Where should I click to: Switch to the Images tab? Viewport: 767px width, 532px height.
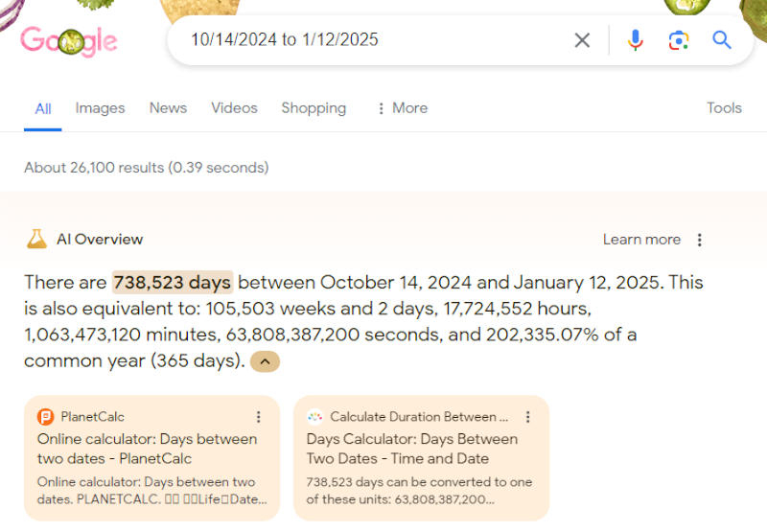coord(100,108)
